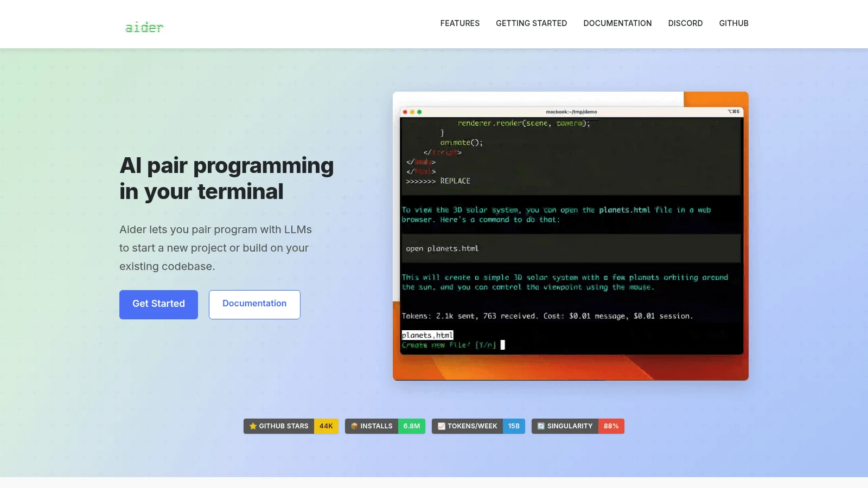Click the 15B tokens count
The width and height of the screenshot is (868, 488).
[x=514, y=426]
